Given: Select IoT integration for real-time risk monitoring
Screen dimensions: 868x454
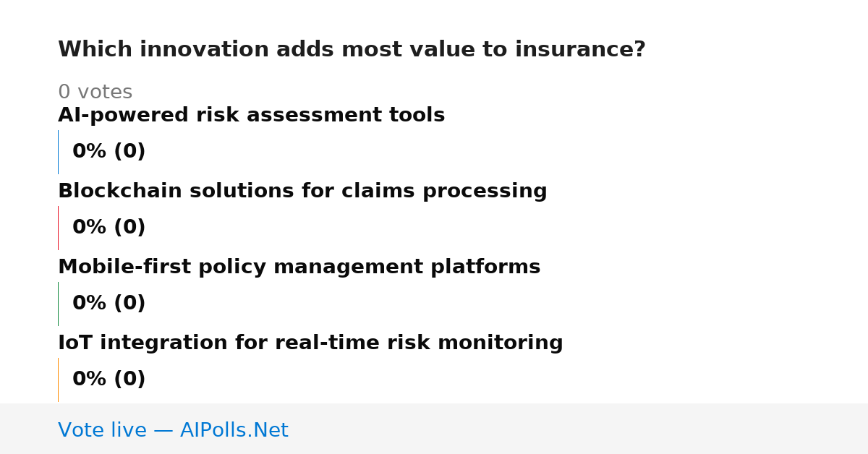Looking at the screenshot, I should point(310,343).
